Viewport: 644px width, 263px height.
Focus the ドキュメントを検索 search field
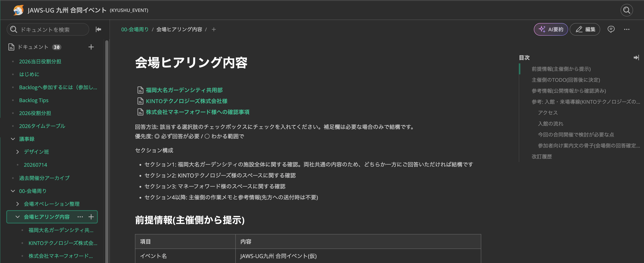coord(48,30)
